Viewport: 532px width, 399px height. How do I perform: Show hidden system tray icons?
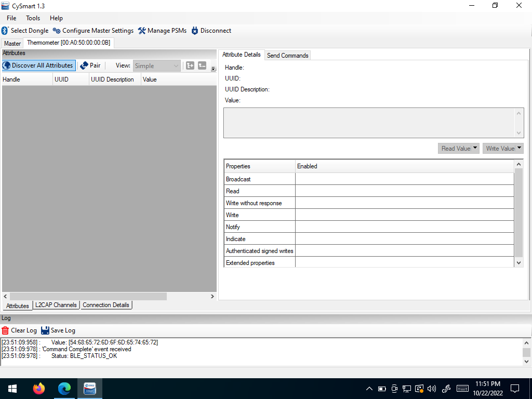pos(369,389)
